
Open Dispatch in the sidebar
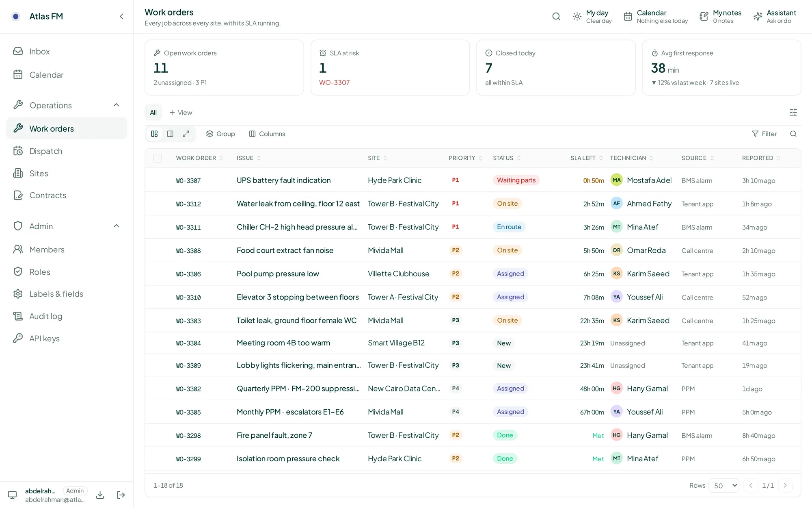coord(67,151)
